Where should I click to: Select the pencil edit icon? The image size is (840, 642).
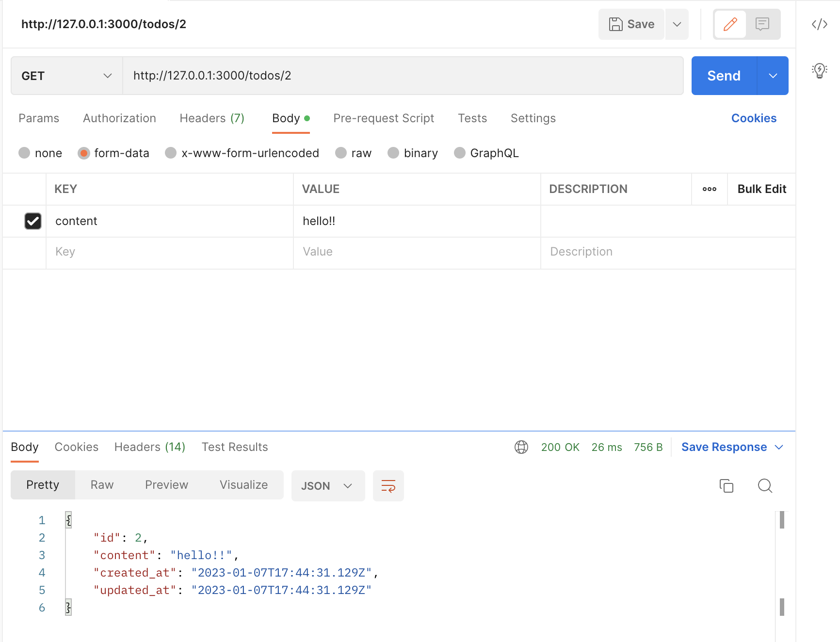(x=730, y=24)
